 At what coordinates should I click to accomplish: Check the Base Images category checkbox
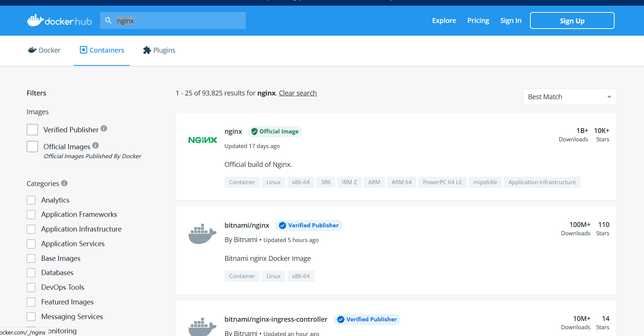click(x=31, y=259)
